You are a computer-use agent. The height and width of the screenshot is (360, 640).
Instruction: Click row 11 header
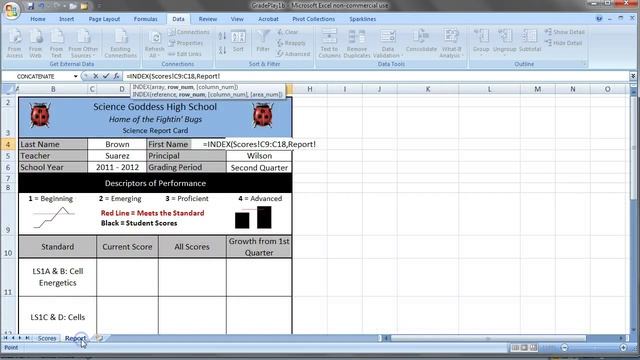(x=8, y=277)
